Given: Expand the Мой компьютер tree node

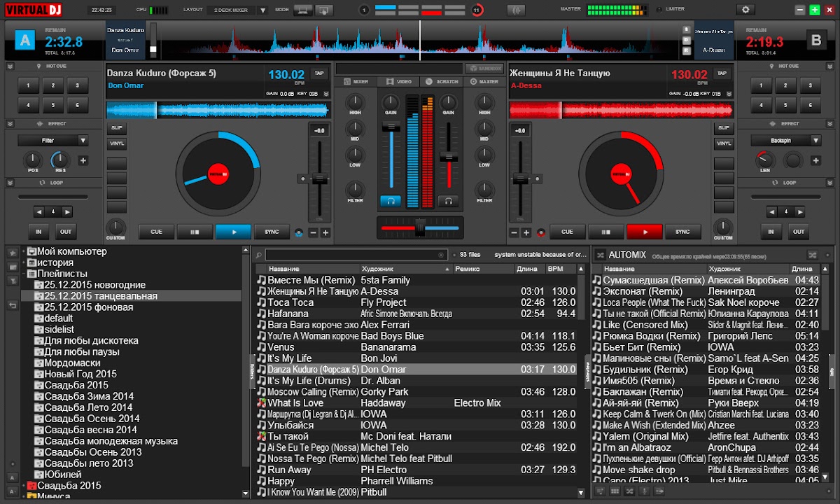Looking at the screenshot, I should [23, 251].
